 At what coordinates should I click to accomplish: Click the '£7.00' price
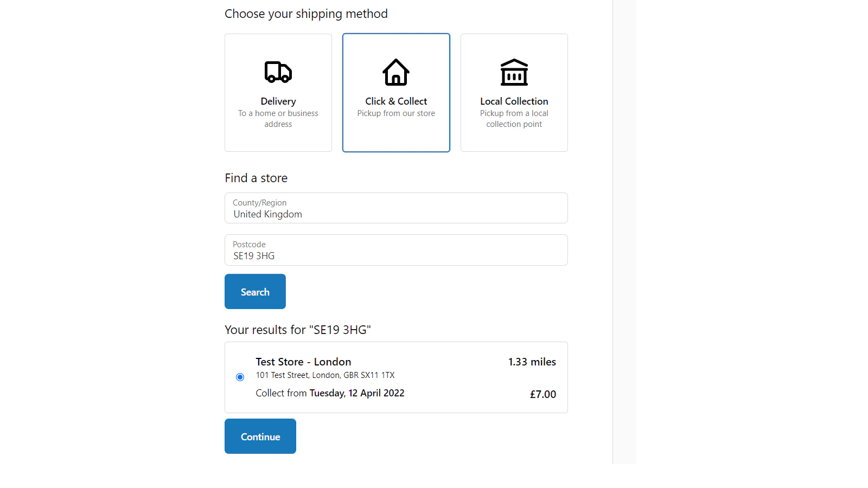(543, 394)
